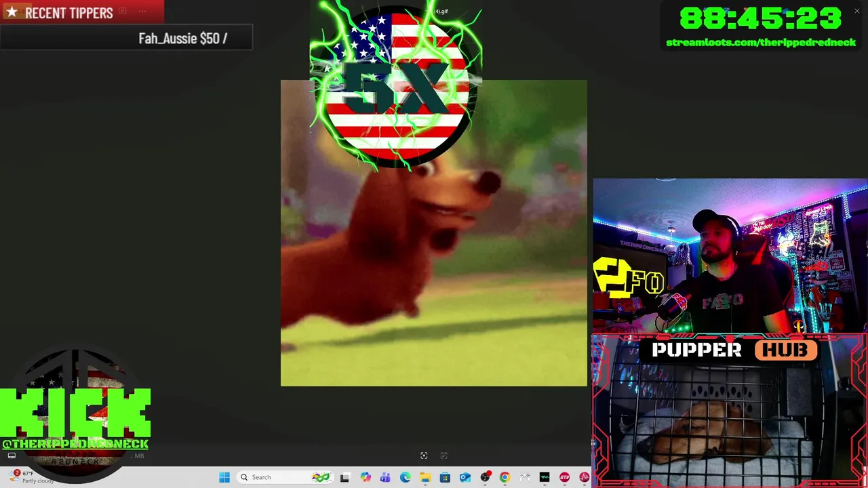Screen dimensions: 868x488
Task: Open Microsoft Teams taskbar icon
Action: [385, 477]
